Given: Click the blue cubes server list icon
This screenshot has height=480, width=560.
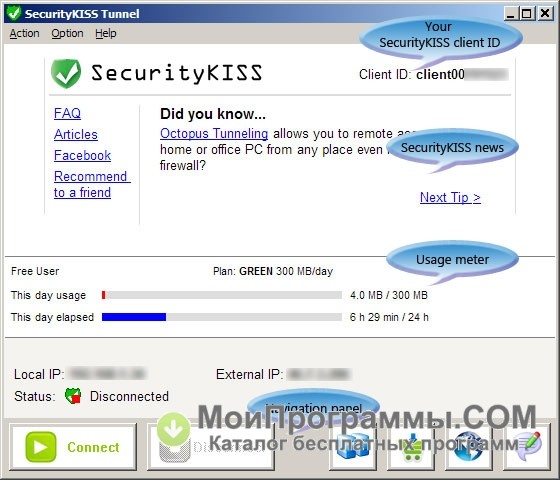Looking at the screenshot, I should coord(353,446).
